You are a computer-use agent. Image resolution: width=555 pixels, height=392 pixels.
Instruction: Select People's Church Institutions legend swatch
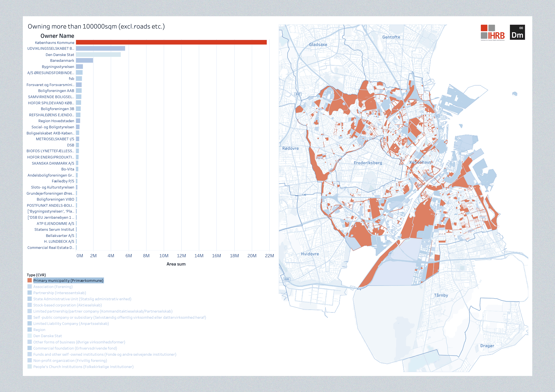point(30,366)
